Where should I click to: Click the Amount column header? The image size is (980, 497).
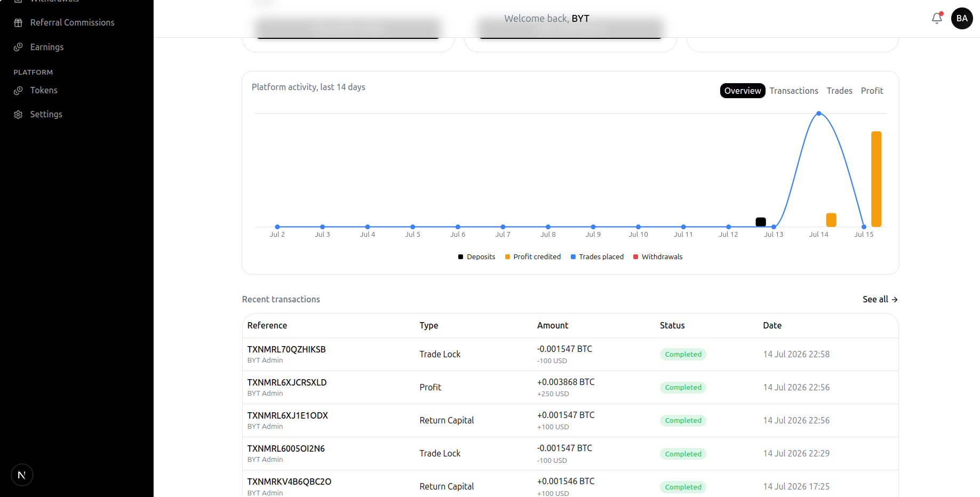coord(553,325)
